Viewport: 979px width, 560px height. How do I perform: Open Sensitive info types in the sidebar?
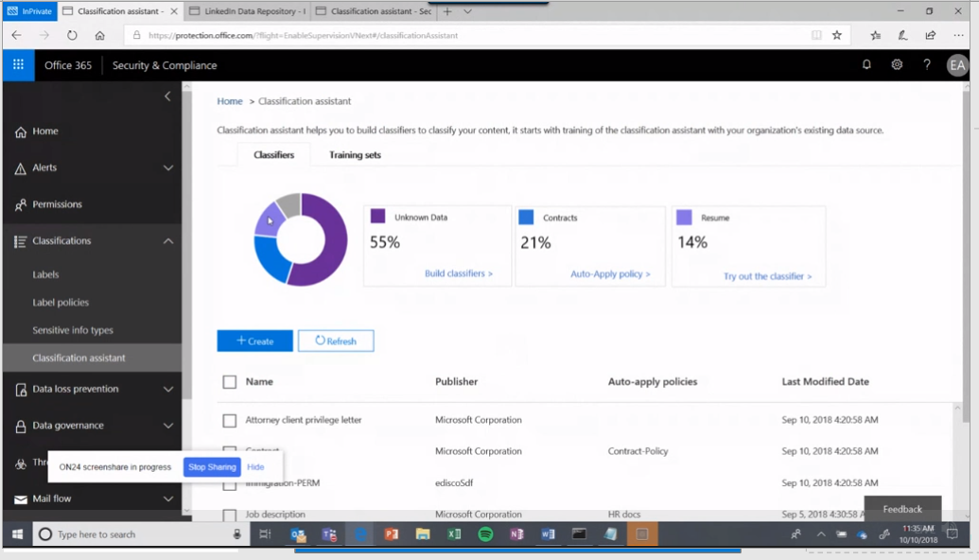[73, 330]
